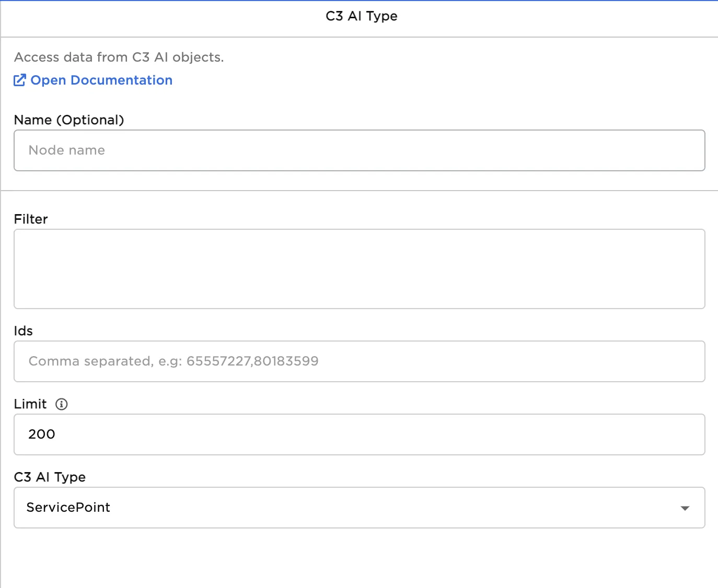Viewport: 718px width, 588px height.
Task: Focus the Limit field showing 200
Action: [359, 434]
